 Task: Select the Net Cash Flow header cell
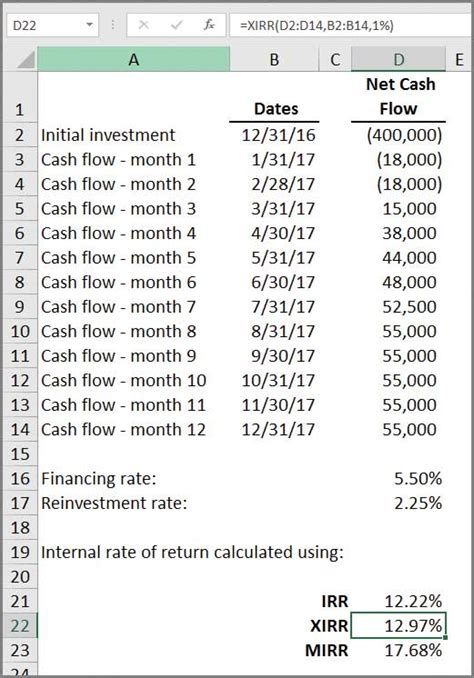398,97
